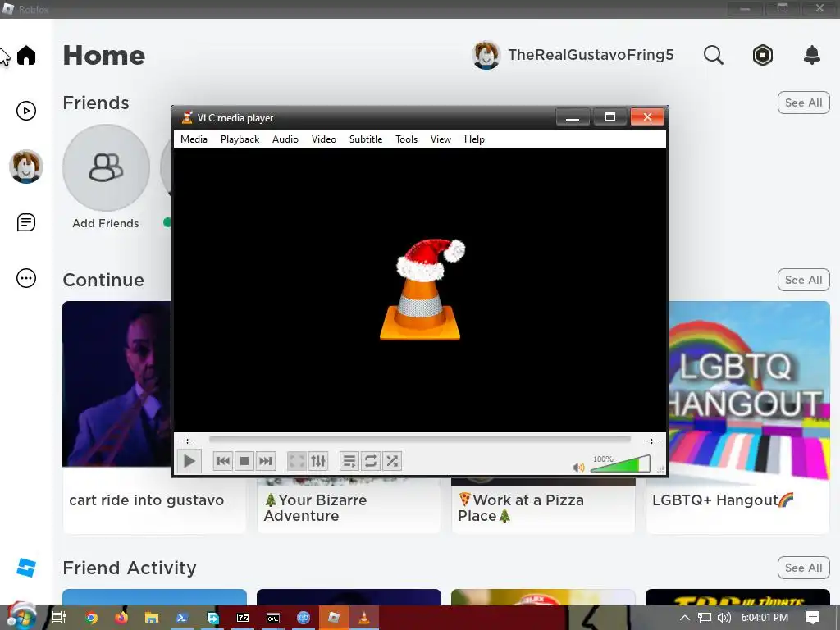Click See All beside Continue
The height and width of the screenshot is (630, 840).
pos(804,280)
